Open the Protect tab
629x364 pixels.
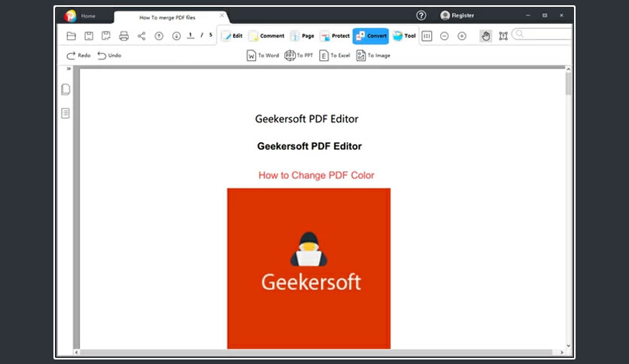click(335, 35)
